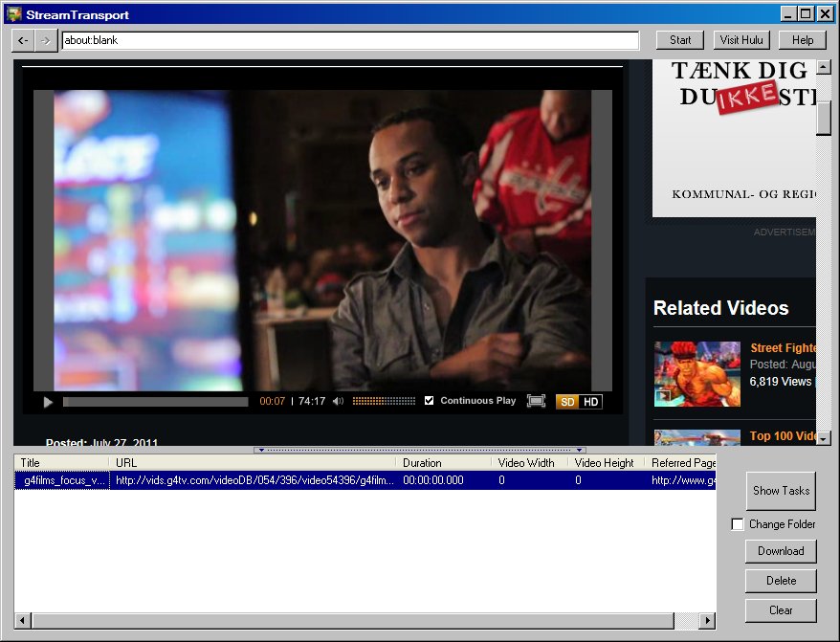This screenshot has height=642, width=840.
Task: Click the Download button
Action: 781,551
